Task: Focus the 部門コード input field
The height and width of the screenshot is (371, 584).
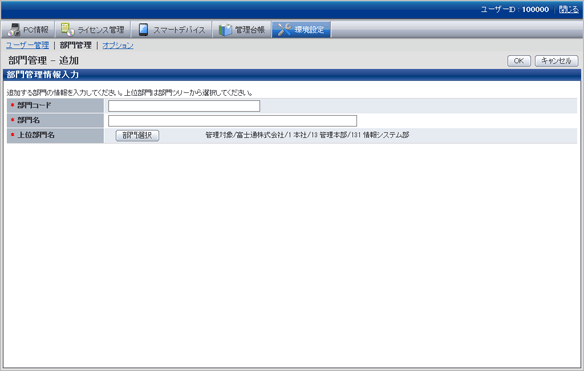Action: (184, 106)
